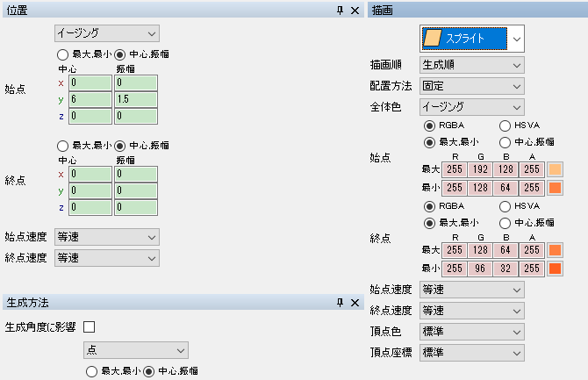Click 始点 y 中心 field showing 6
Image resolution: width=588 pixels, height=380 pixels.
click(90, 99)
